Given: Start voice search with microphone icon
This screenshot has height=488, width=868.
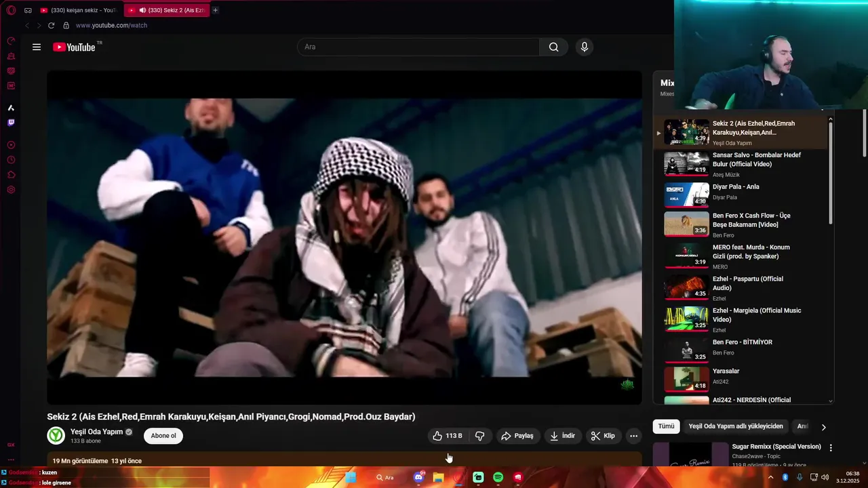Looking at the screenshot, I should 584,47.
